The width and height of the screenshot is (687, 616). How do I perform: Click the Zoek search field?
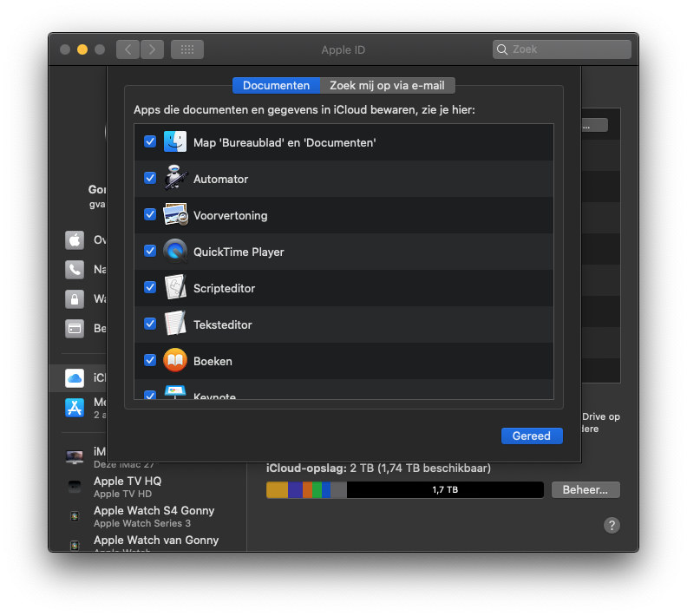(562, 49)
